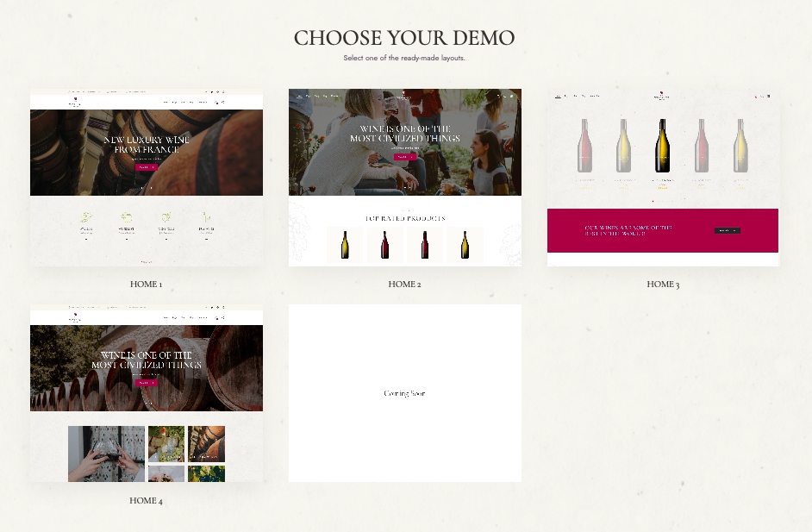
Task: Click the HOME 4 label link
Action: pos(146,500)
